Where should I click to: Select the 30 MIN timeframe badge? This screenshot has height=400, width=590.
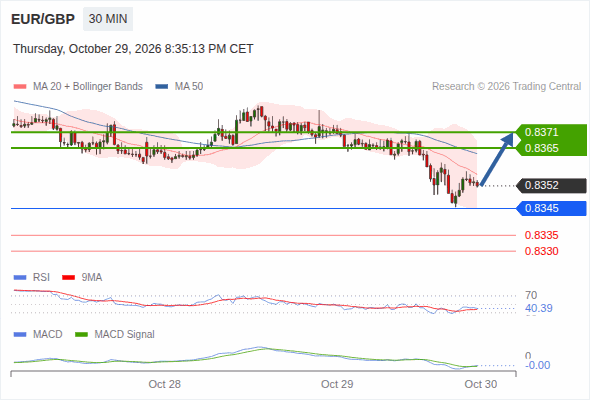(x=108, y=19)
